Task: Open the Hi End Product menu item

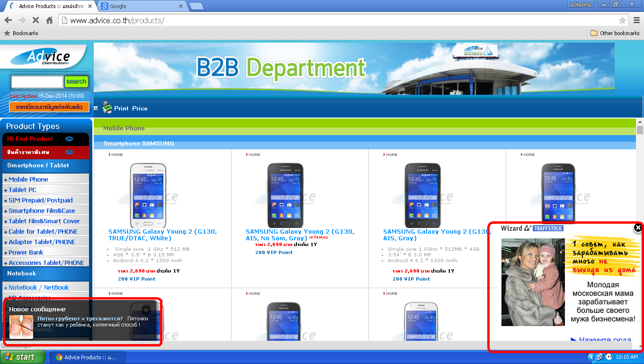Action: (30, 139)
